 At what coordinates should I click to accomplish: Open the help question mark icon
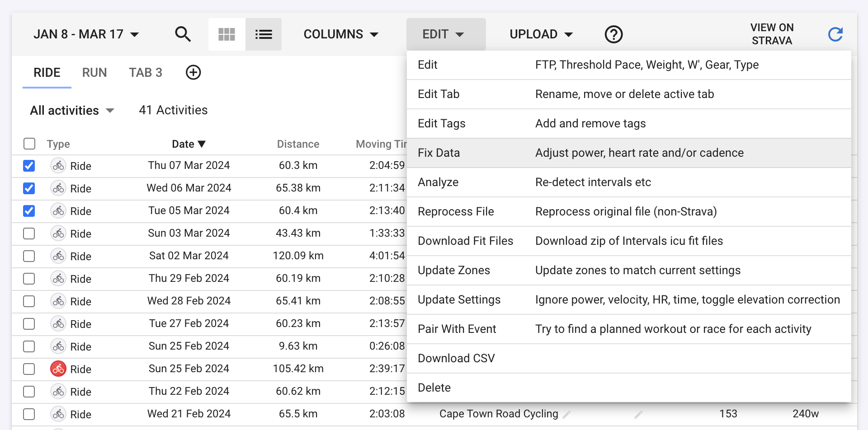pyautogui.click(x=613, y=34)
